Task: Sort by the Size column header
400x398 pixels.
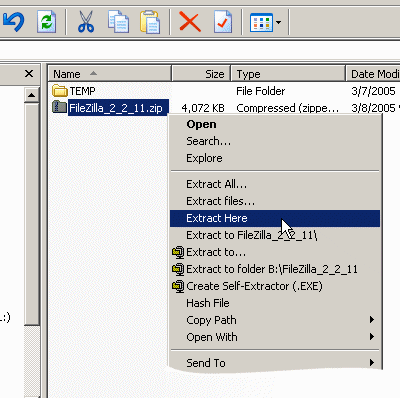Action: (x=201, y=74)
